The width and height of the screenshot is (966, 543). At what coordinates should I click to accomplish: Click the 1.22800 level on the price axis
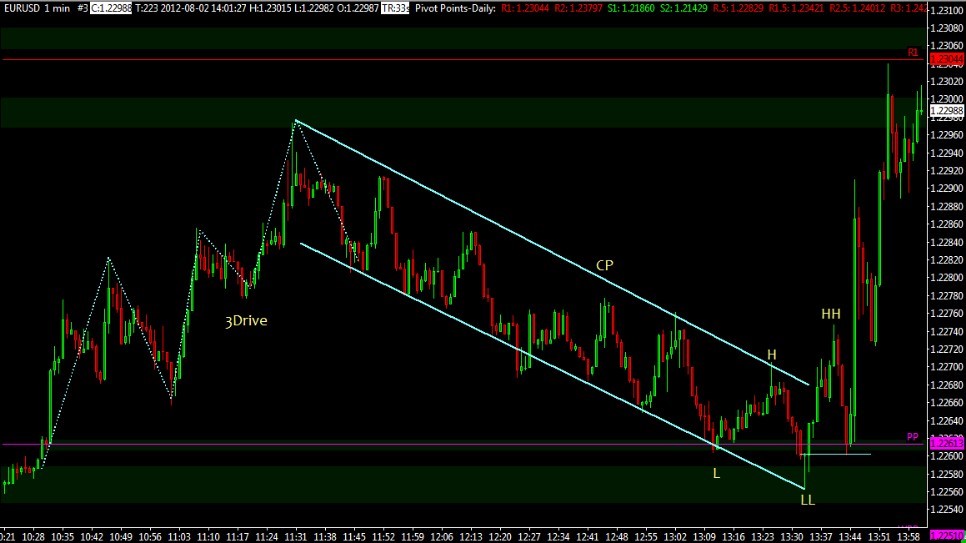tap(947, 277)
